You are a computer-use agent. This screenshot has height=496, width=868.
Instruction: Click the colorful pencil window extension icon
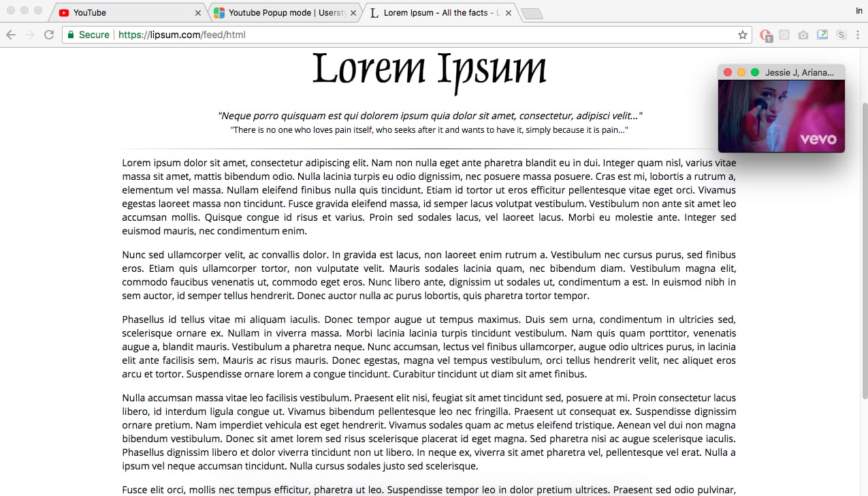(822, 35)
